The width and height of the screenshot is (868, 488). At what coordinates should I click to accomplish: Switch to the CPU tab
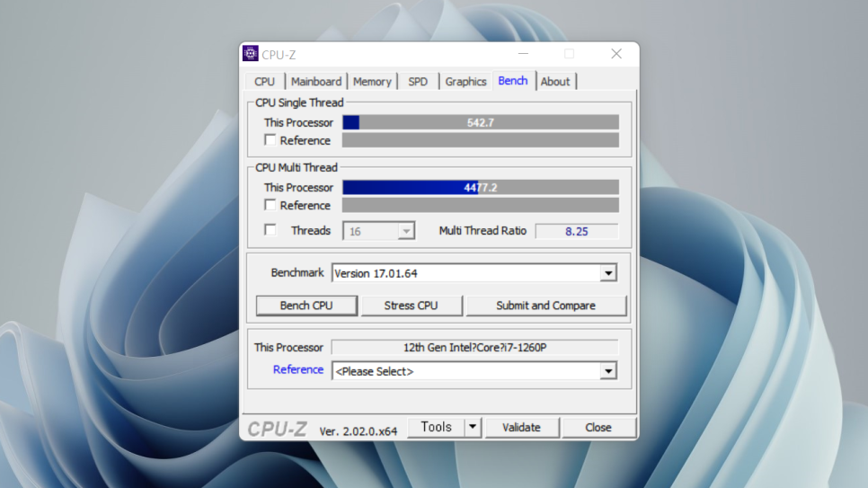click(x=264, y=82)
